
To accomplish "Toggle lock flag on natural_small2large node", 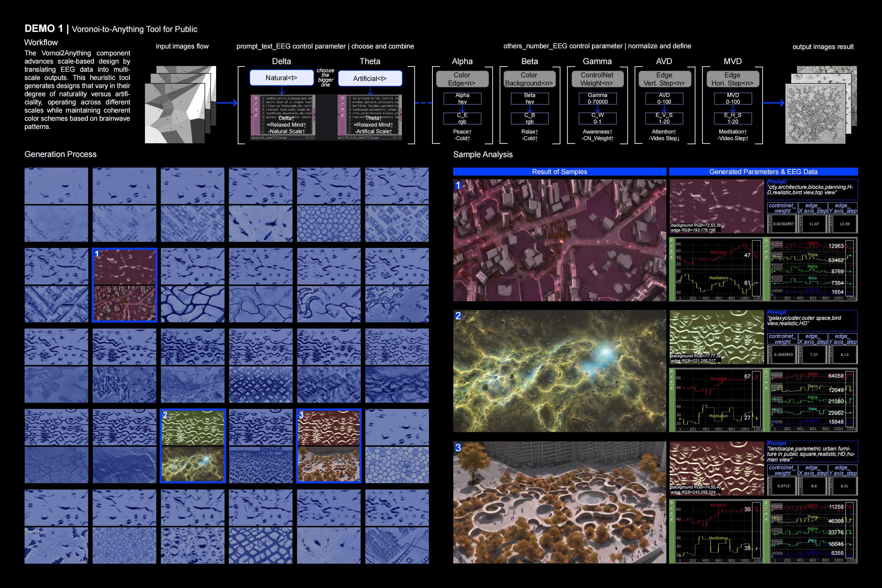I will click(256, 115).
